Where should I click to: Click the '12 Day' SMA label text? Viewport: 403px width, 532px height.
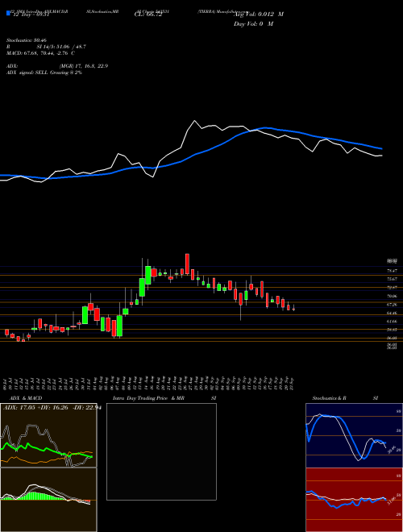point(30,15)
